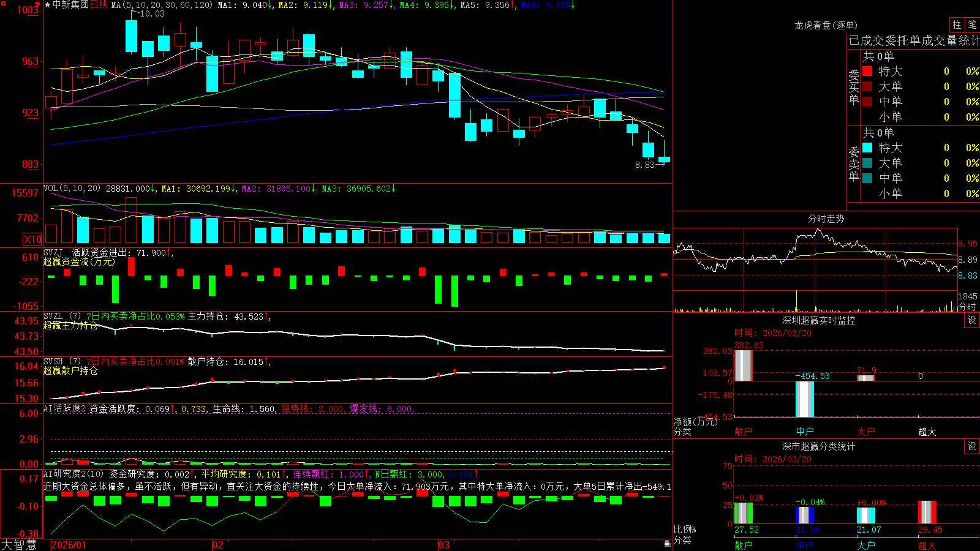Image resolution: width=980 pixels, height=551 pixels.
Task: Click the dark red 中单 buy-order swatch
Action: pyautogui.click(x=867, y=102)
